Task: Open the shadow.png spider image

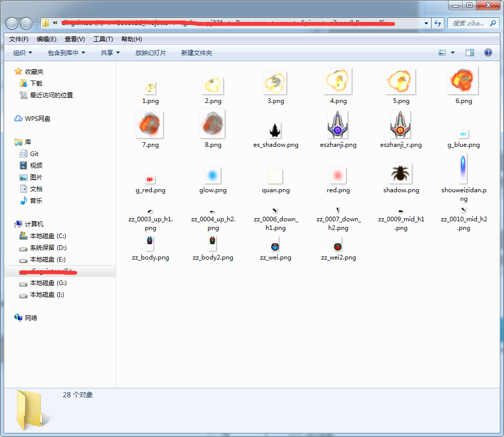Action: click(401, 173)
